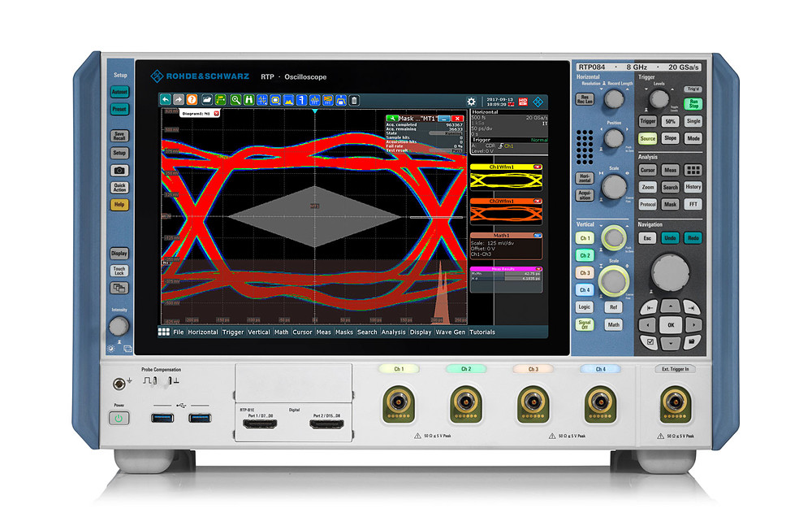Tap the Esc key in Navigation section
The width and height of the screenshot is (812, 508).
647,238
